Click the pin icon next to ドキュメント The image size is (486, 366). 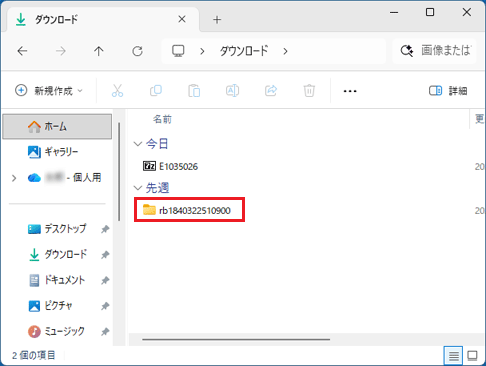click(x=105, y=280)
